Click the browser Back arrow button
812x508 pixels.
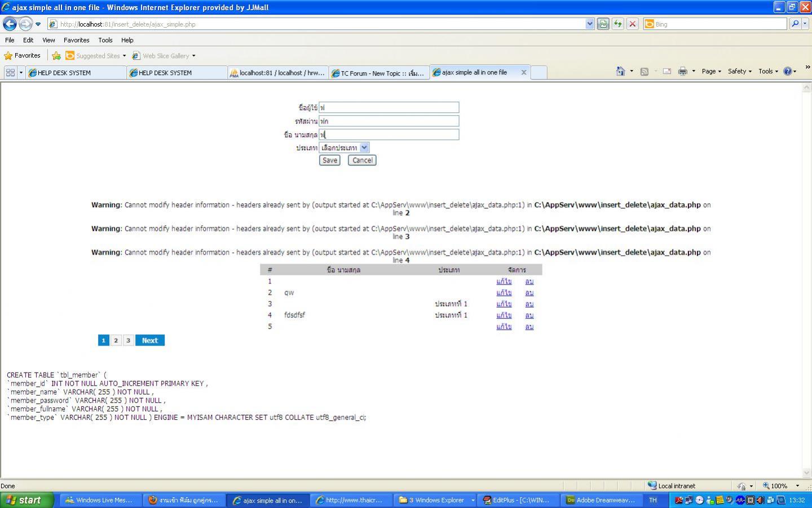tap(10, 24)
